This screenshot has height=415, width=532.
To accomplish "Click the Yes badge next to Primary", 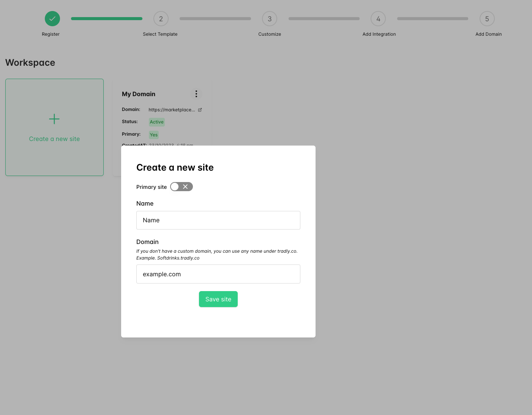I will (x=153, y=135).
